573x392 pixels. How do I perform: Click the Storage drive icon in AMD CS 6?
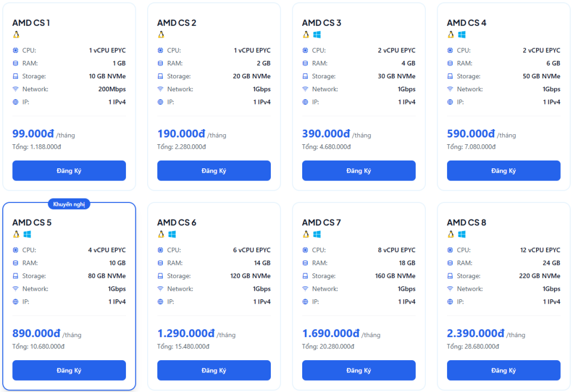pyautogui.click(x=161, y=276)
